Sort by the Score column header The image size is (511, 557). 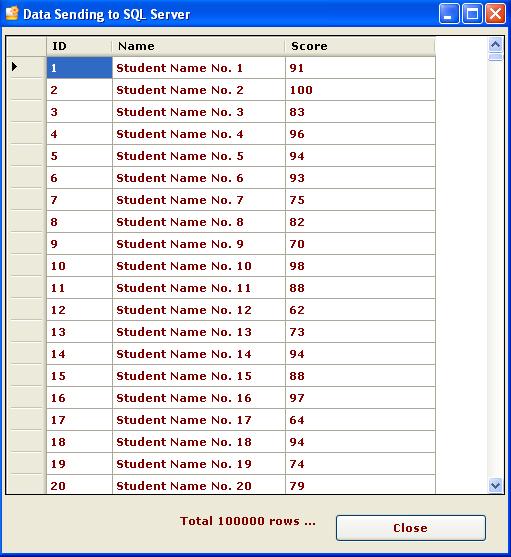(360, 46)
